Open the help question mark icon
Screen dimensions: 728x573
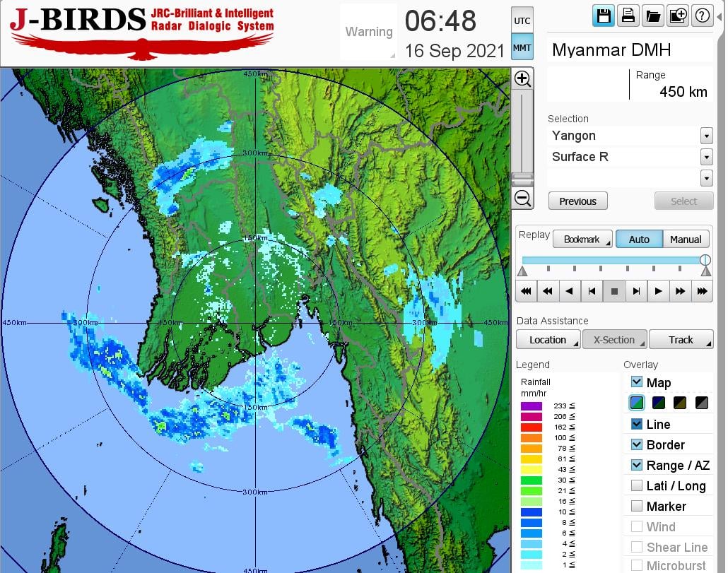click(x=702, y=16)
